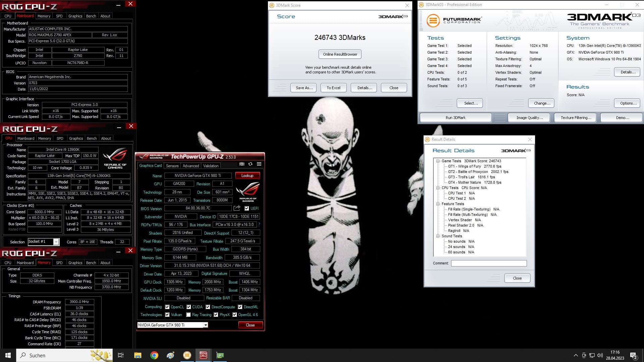The image size is (644, 362).
Task: Collapse Sound Tests tree node
Action: (438, 236)
